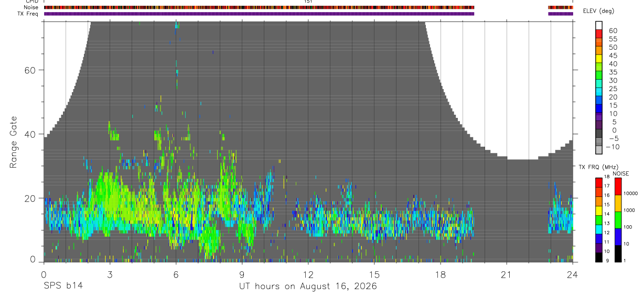Select the 6 hour tick label
The height and width of the screenshot is (297, 644).
point(176,274)
